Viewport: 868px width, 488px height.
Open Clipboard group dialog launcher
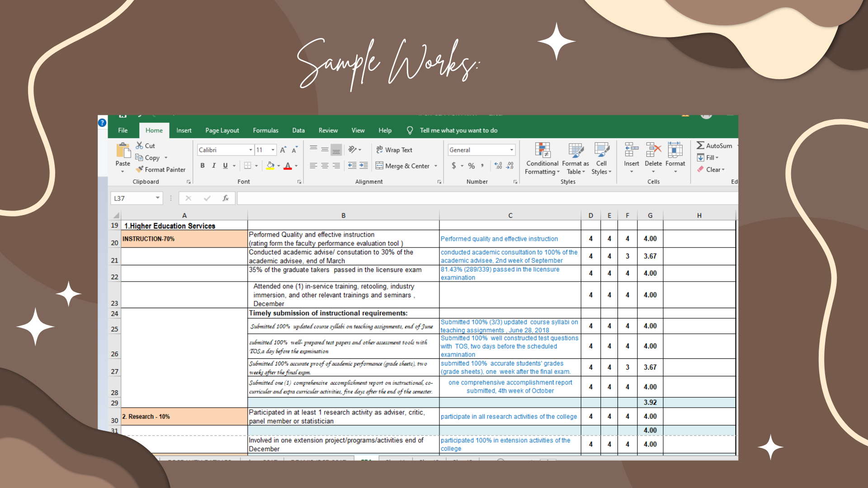189,182
